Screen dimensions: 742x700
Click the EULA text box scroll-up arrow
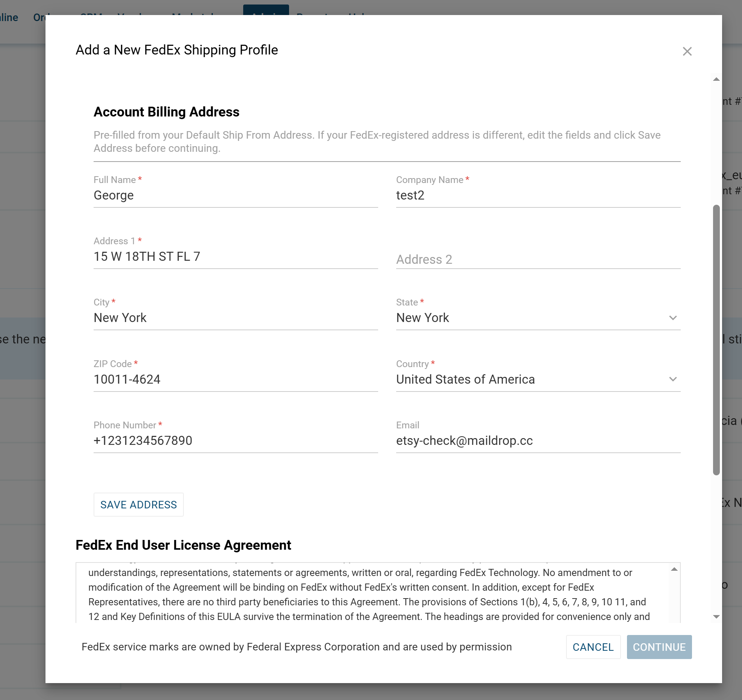[674, 569]
